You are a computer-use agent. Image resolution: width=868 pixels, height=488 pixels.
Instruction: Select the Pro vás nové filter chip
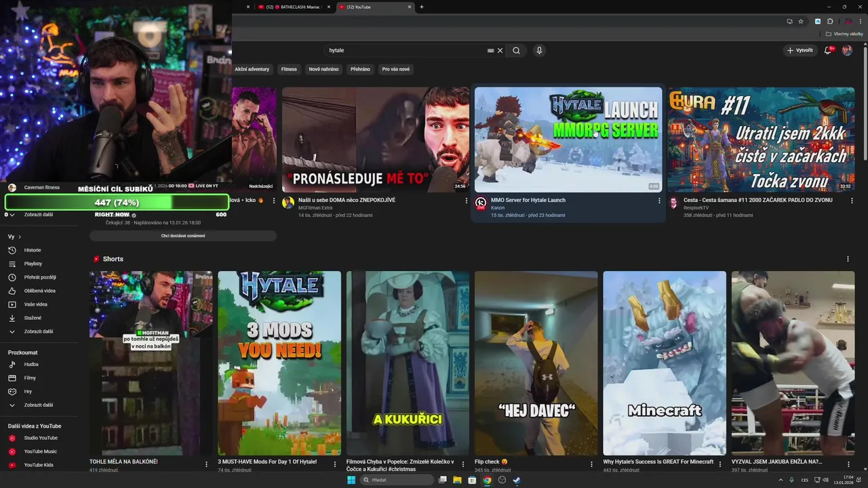click(395, 69)
